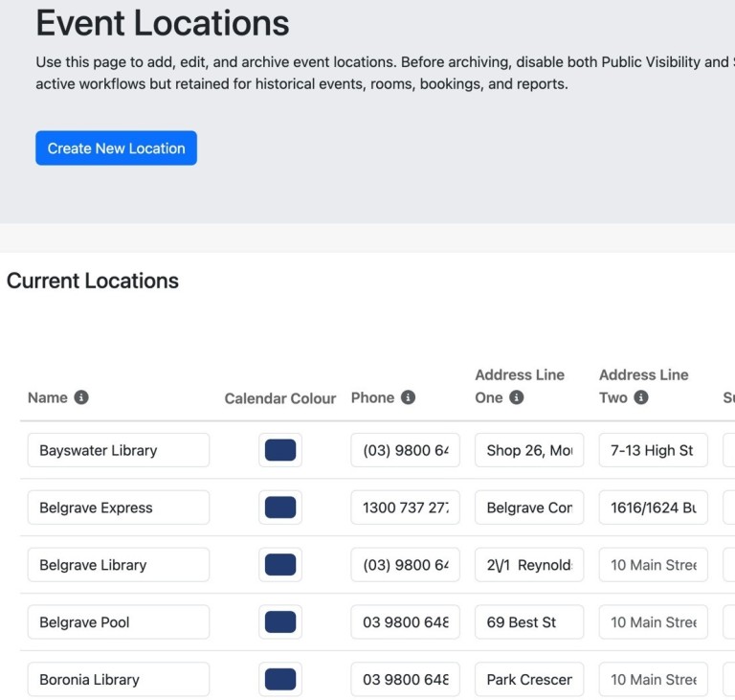Show info for Address Line One header

coord(516,397)
